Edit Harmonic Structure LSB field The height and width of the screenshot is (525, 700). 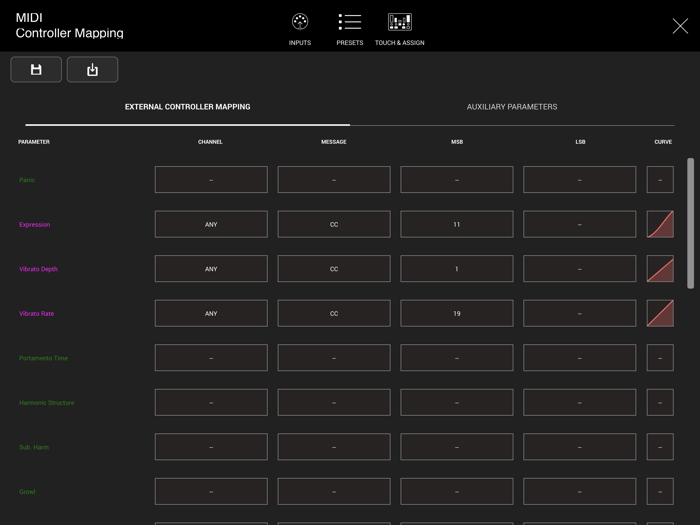(579, 402)
